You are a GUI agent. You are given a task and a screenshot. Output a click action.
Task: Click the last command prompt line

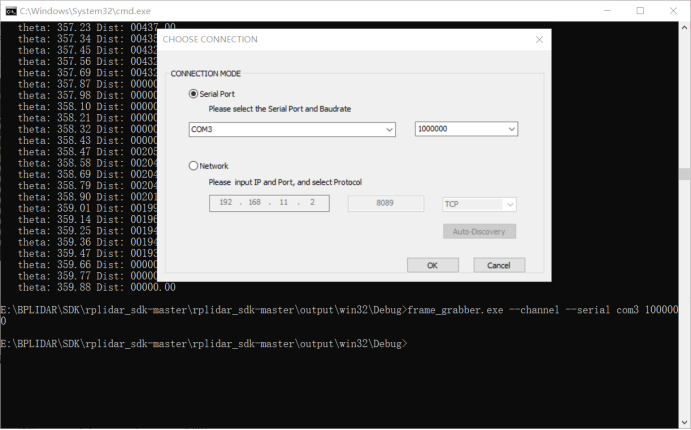tap(204, 344)
